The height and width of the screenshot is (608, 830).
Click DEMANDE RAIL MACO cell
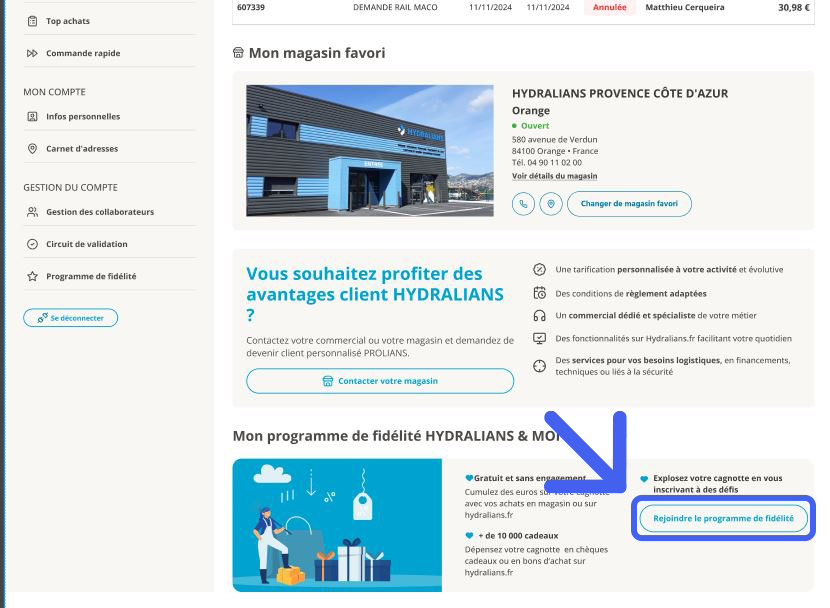pyautogui.click(x=395, y=7)
